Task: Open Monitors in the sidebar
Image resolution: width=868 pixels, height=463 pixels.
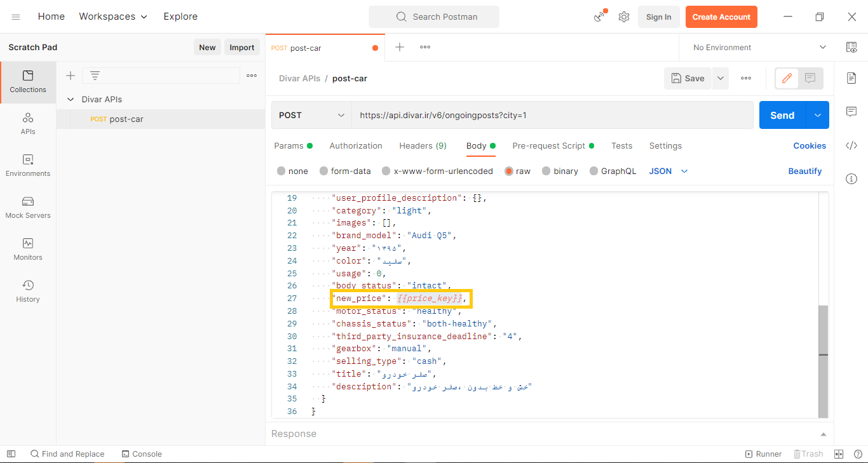Action: pyautogui.click(x=28, y=250)
